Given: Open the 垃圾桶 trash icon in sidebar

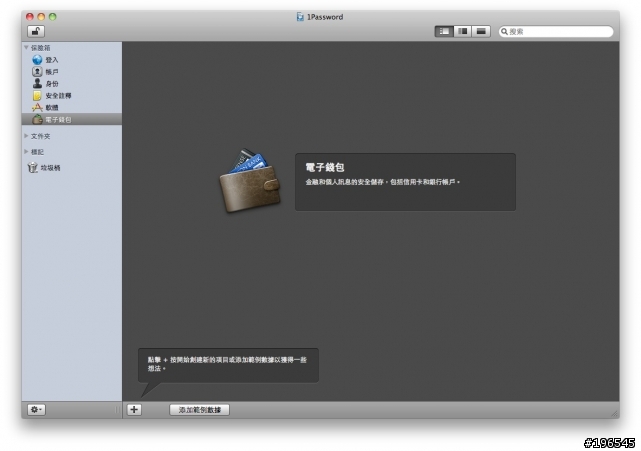Looking at the screenshot, I should point(32,168).
